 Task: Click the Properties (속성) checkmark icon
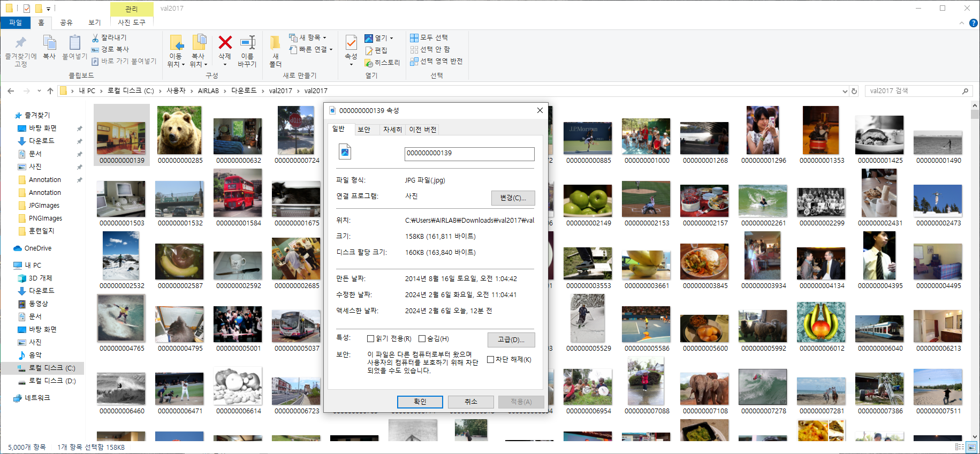point(351,43)
